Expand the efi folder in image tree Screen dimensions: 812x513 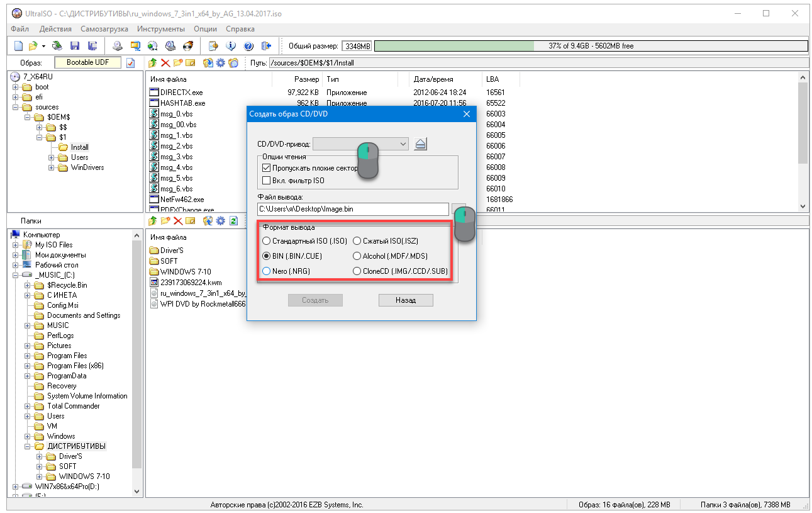click(16, 97)
